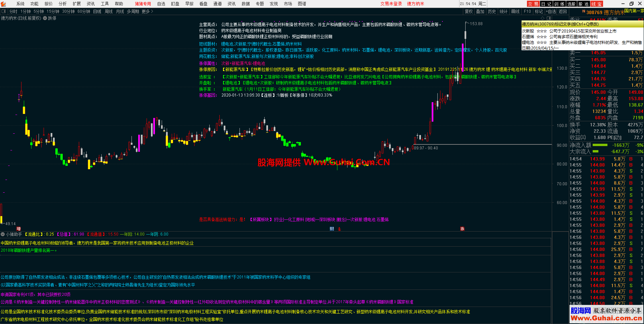Click the 净流入额 green progress bar

pyautogui.click(x=600, y=145)
